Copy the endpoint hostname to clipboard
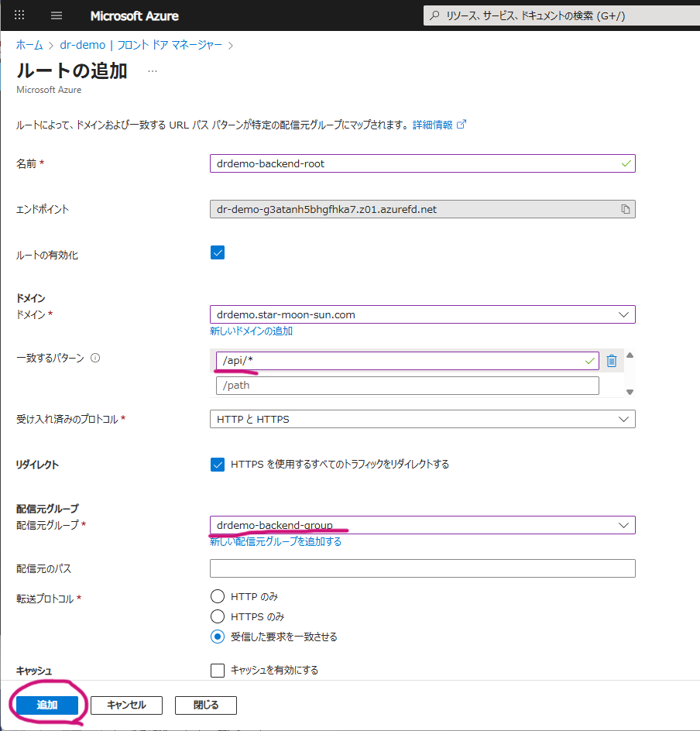This screenshot has height=731, width=700. pyautogui.click(x=626, y=209)
